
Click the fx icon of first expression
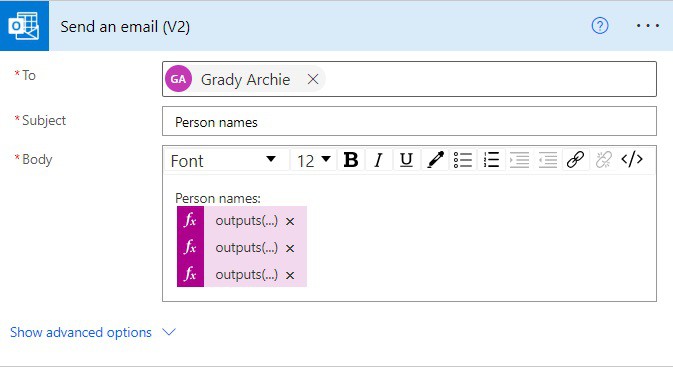(x=190, y=220)
